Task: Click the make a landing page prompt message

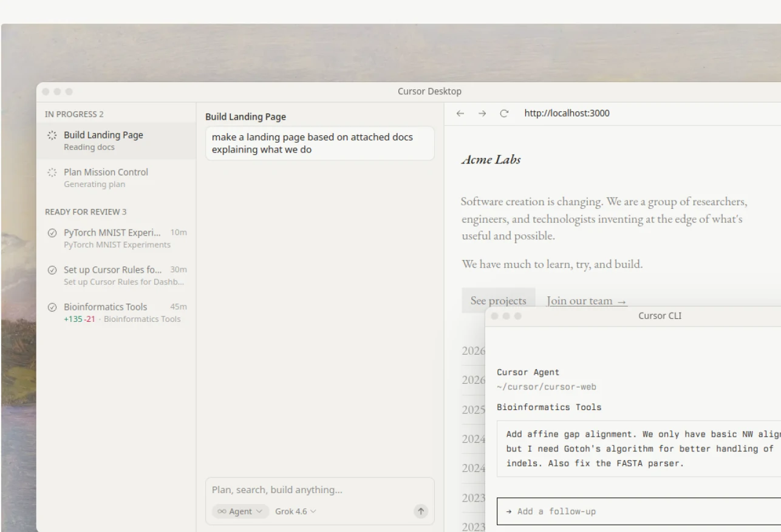Action: coord(320,143)
